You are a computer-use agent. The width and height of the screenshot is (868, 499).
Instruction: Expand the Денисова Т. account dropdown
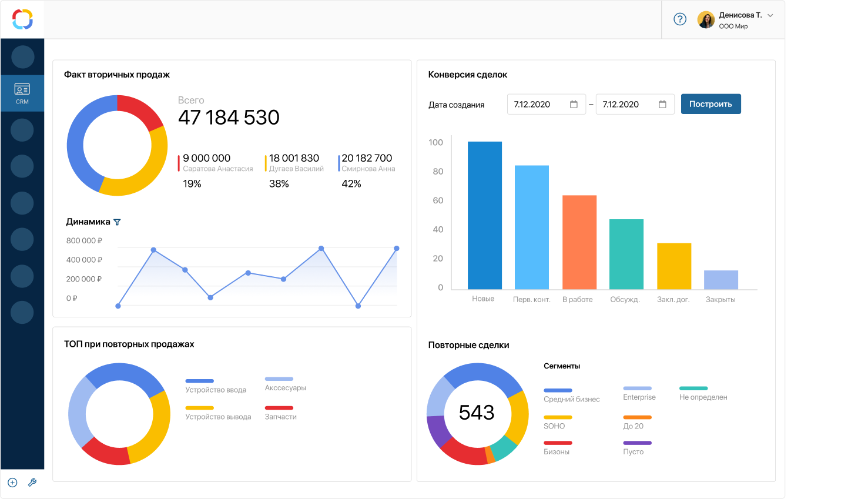pyautogui.click(x=770, y=16)
